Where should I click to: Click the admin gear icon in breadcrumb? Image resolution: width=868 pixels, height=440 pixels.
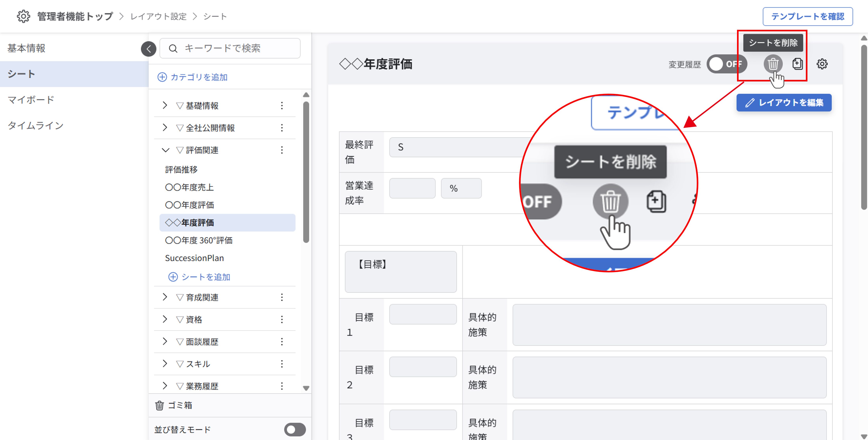coord(23,16)
